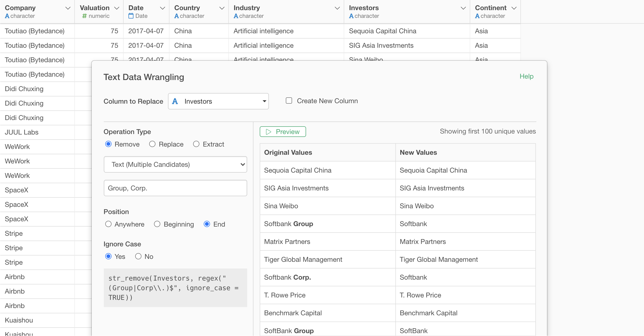Select the Extract operation type
Screen dimensions: 644x336
(196, 144)
